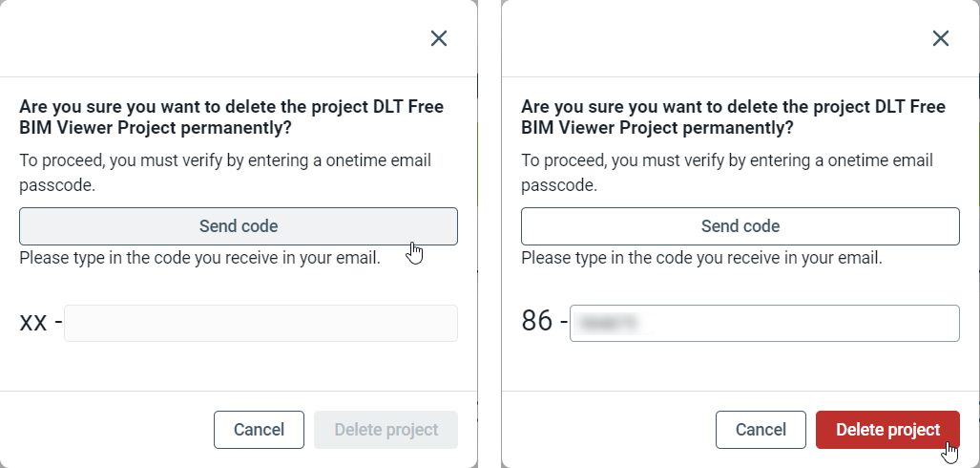Viewport: 980px width, 468px height.
Task: Focus the empty passcode field after "xx -"
Action: click(261, 323)
